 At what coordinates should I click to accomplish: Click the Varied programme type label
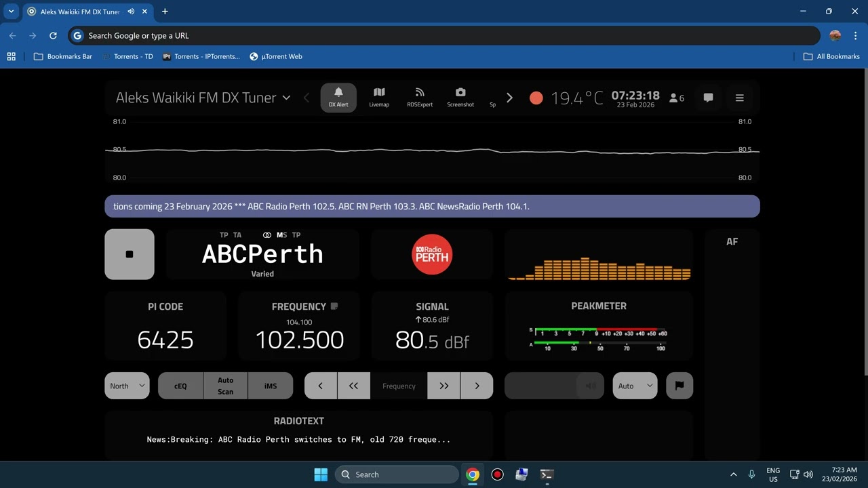(x=262, y=274)
